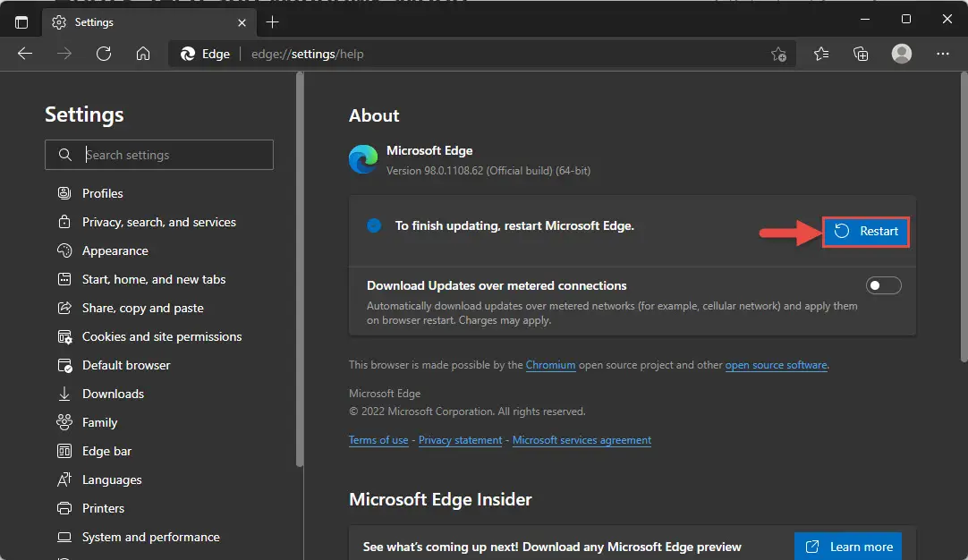Open Profiles settings

tap(103, 193)
